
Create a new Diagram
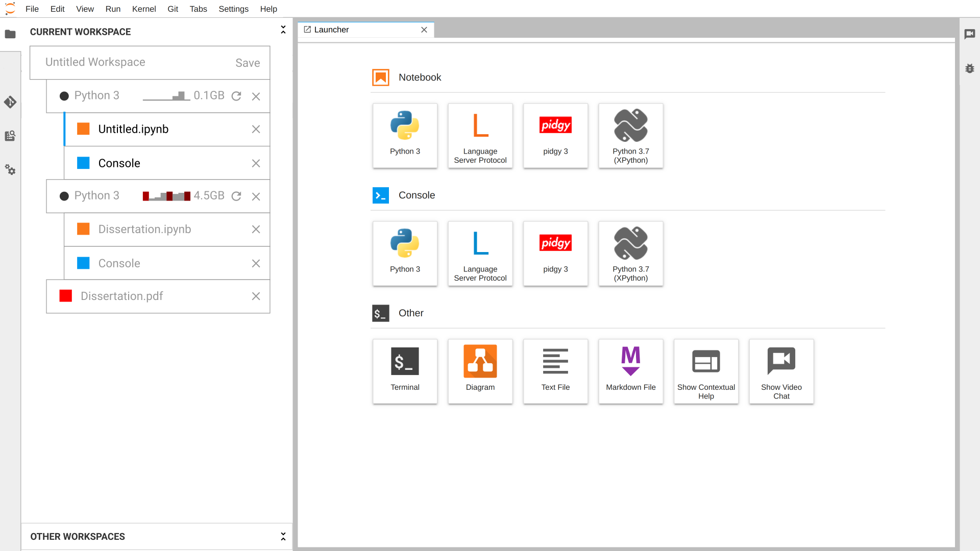pos(480,371)
